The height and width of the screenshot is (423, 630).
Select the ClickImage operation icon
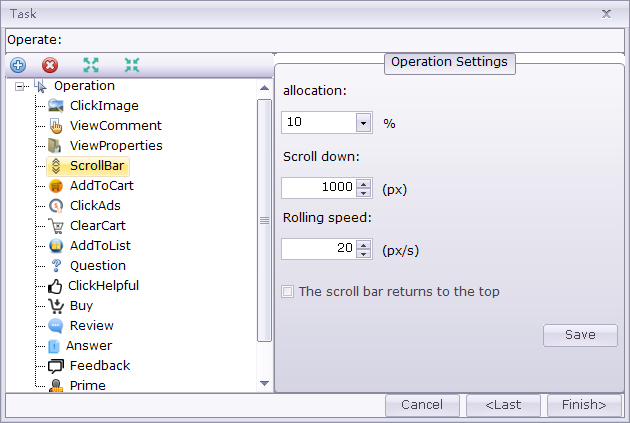pyautogui.click(x=56, y=106)
